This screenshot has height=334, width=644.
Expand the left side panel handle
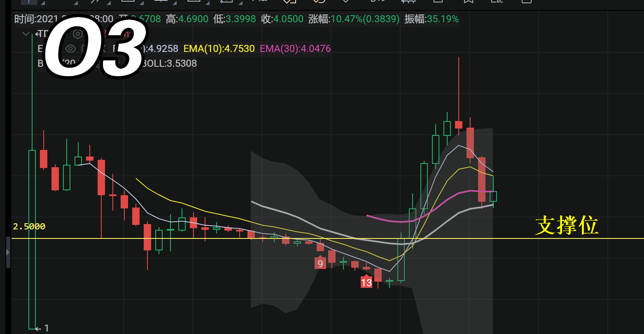(8, 252)
